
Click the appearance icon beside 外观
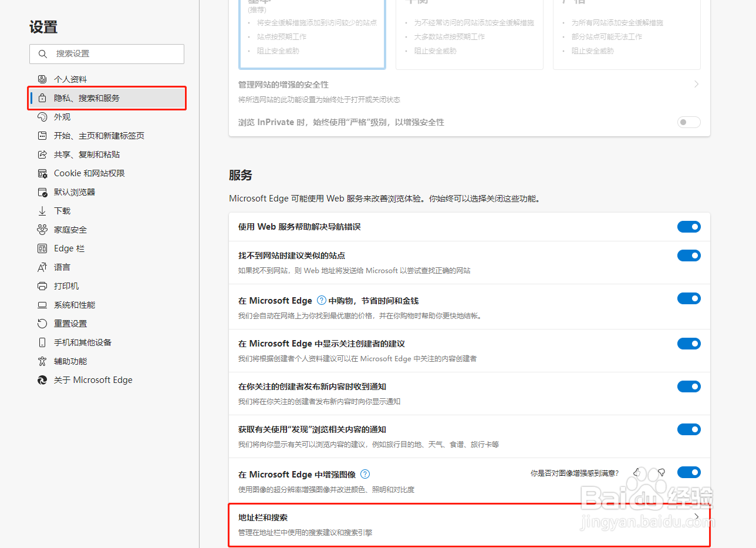tap(42, 117)
